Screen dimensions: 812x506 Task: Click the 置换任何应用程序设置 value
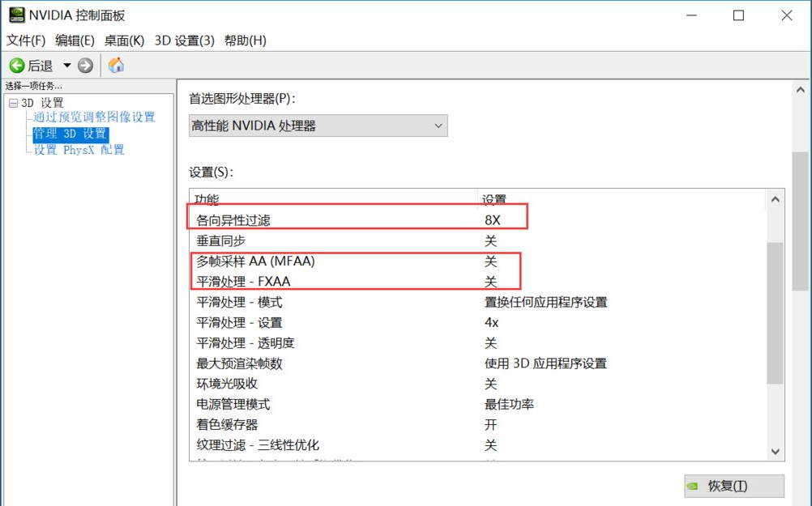coord(546,302)
